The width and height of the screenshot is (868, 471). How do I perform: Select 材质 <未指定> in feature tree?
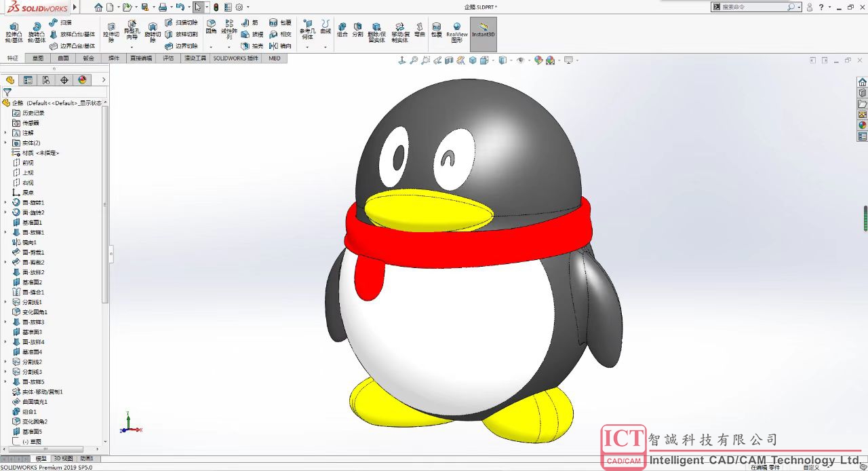[36, 153]
